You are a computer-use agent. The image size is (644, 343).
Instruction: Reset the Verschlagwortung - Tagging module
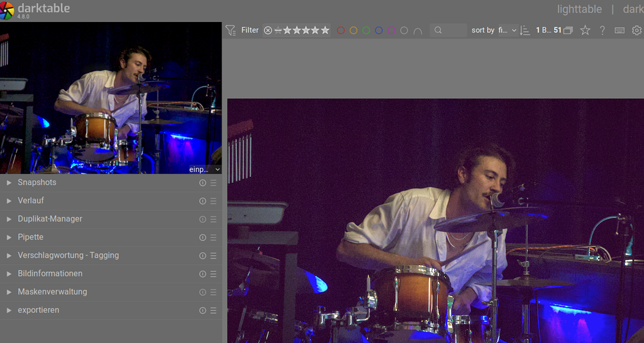[x=203, y=256]
